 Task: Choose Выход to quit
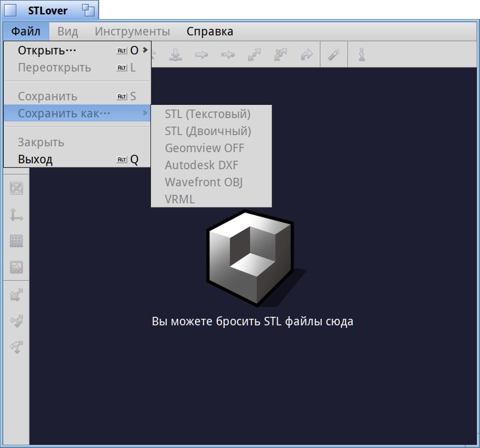[77, 159]
